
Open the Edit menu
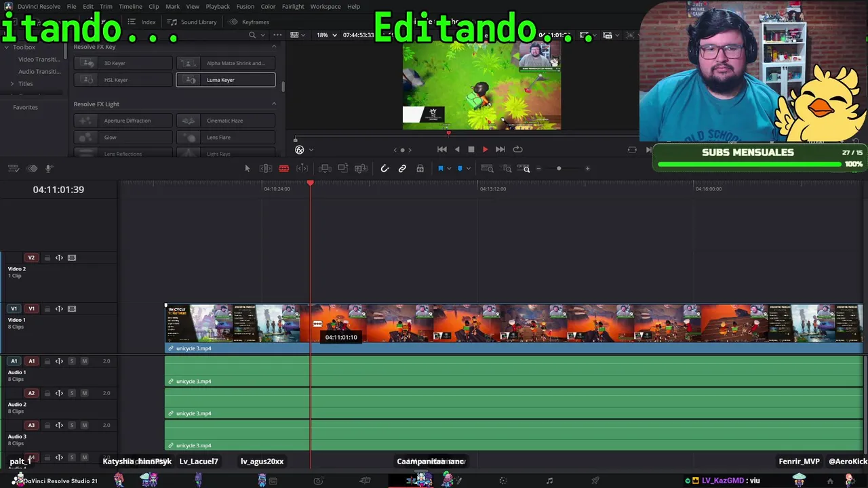tap(88, 7)
